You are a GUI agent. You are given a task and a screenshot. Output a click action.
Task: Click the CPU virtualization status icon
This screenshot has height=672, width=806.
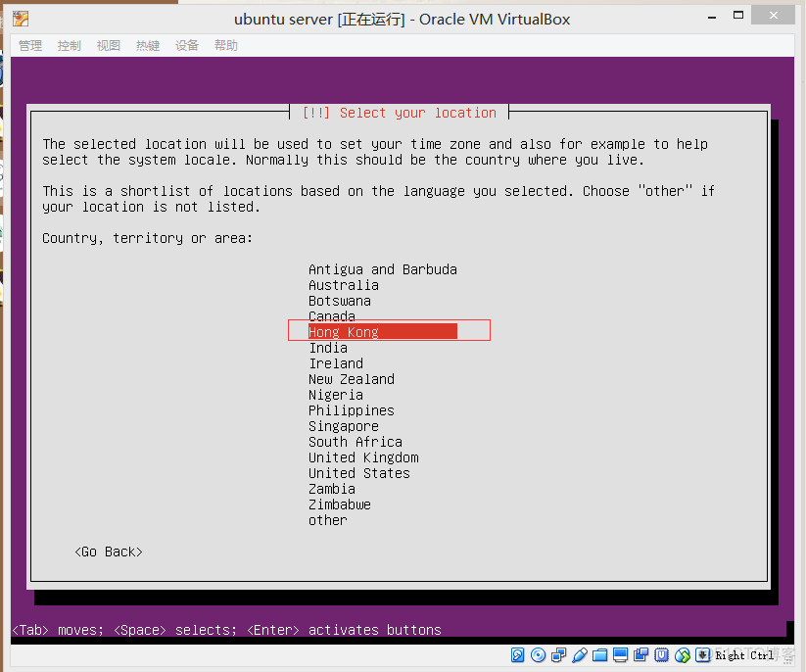(662, 655)
